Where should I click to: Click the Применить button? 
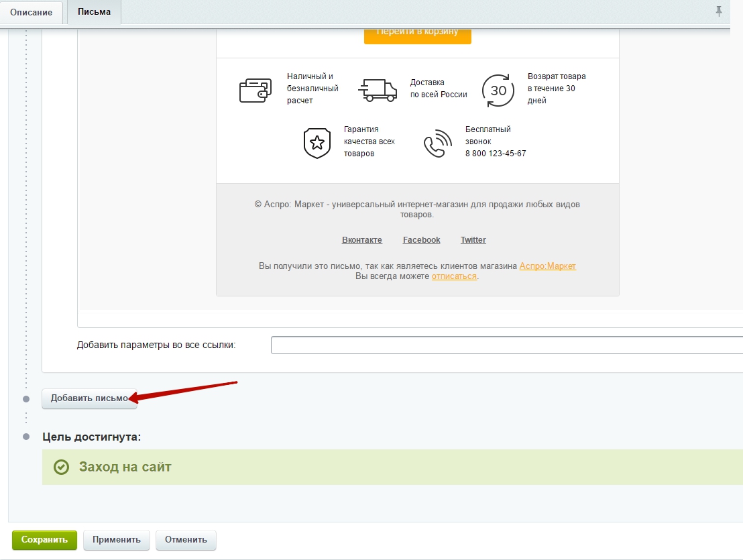(117, 540)
